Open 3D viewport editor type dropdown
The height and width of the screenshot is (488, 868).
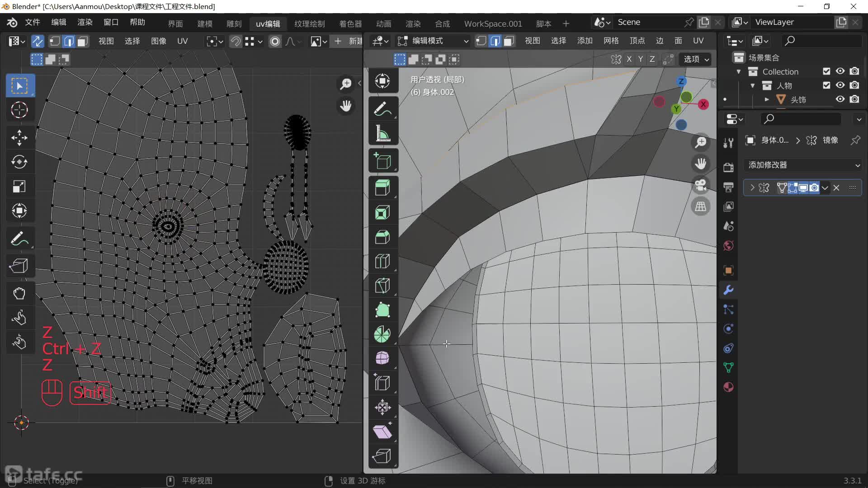pyautogui.click(x=380, y=41)
